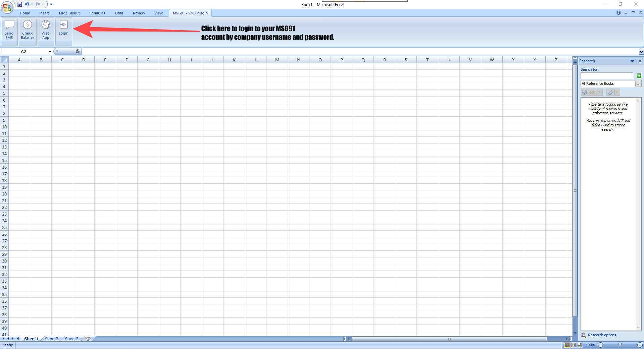Open the Page Layout tab
The width and height of the screenshot is (644, 349).
(x=69, y=13)
